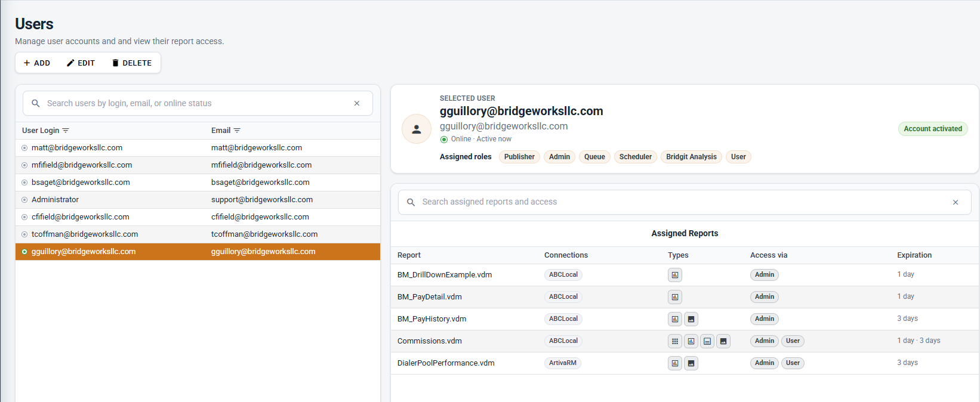Click the user avatar icon of selected user

point(417,129)
